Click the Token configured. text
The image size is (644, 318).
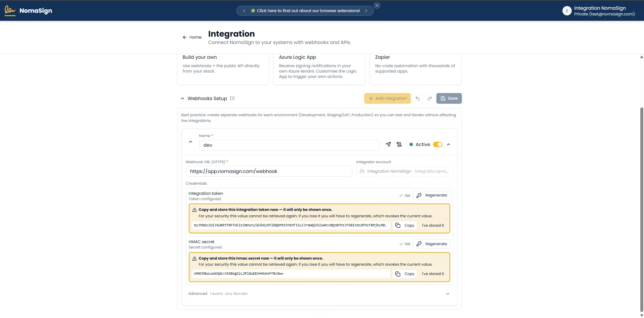coord(205,199)
